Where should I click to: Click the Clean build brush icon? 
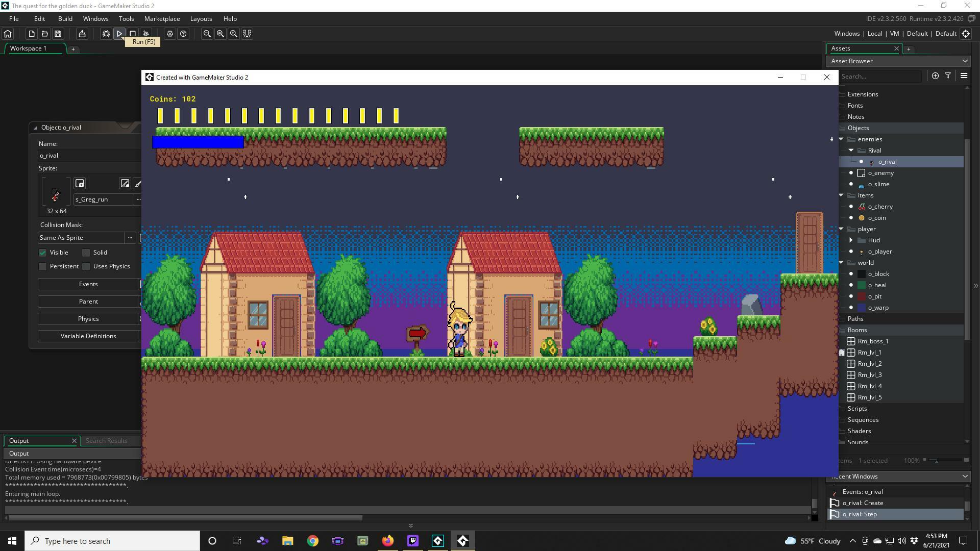click(x=146, y=34)
